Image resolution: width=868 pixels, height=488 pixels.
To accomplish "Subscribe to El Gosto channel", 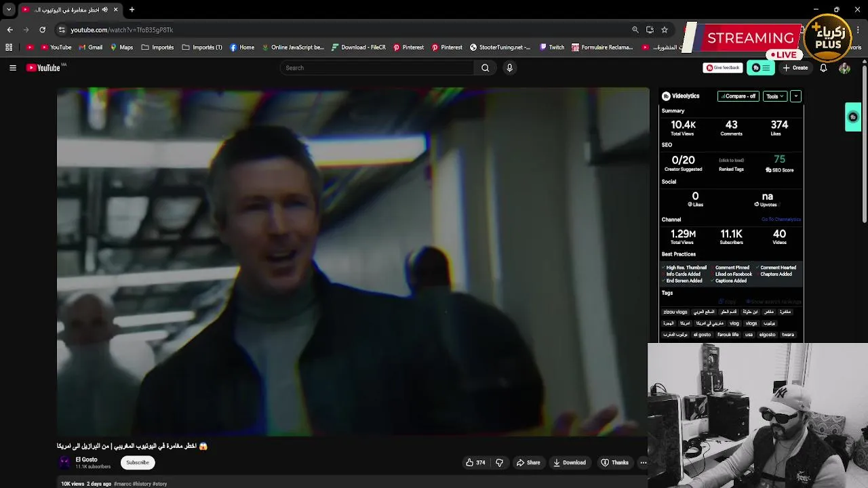I will coord(138,462).
